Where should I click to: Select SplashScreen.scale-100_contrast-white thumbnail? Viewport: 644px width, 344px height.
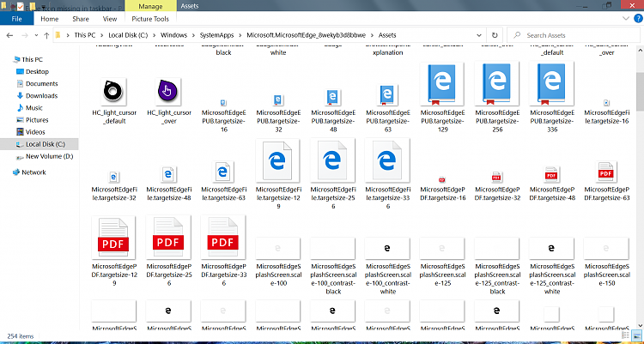387,249
